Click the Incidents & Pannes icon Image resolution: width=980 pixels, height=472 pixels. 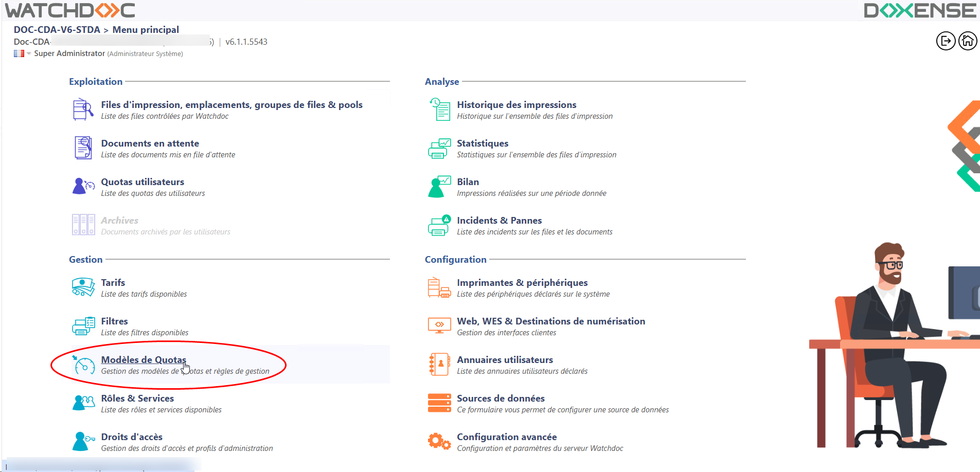[x=439, y=225]
